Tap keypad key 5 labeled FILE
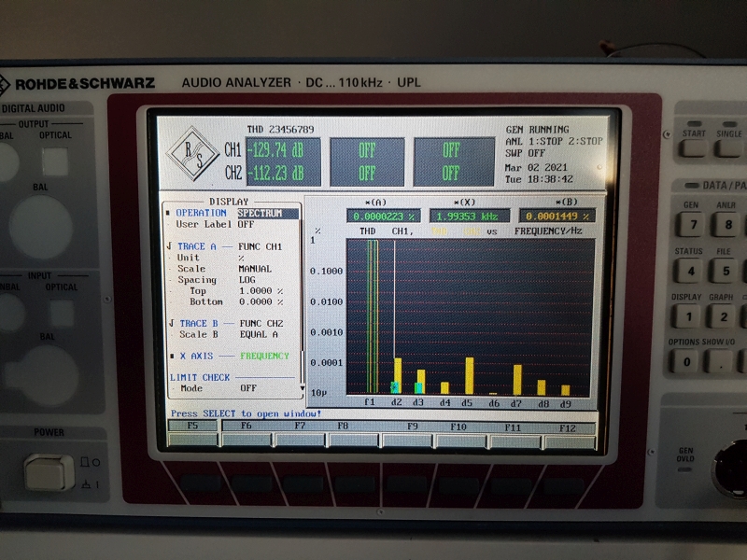747x560 pixels. click(726, 271)
